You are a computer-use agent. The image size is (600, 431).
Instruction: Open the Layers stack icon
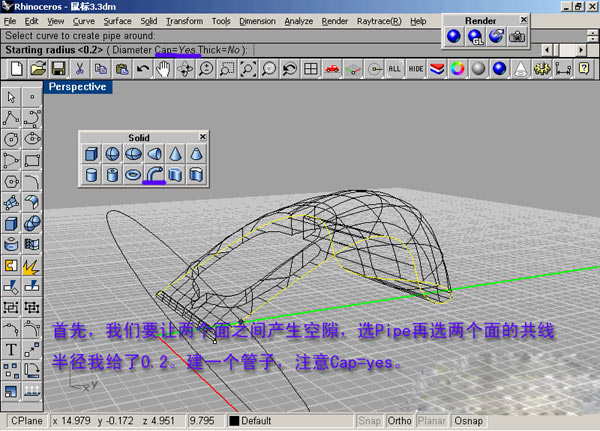[437, 69]
